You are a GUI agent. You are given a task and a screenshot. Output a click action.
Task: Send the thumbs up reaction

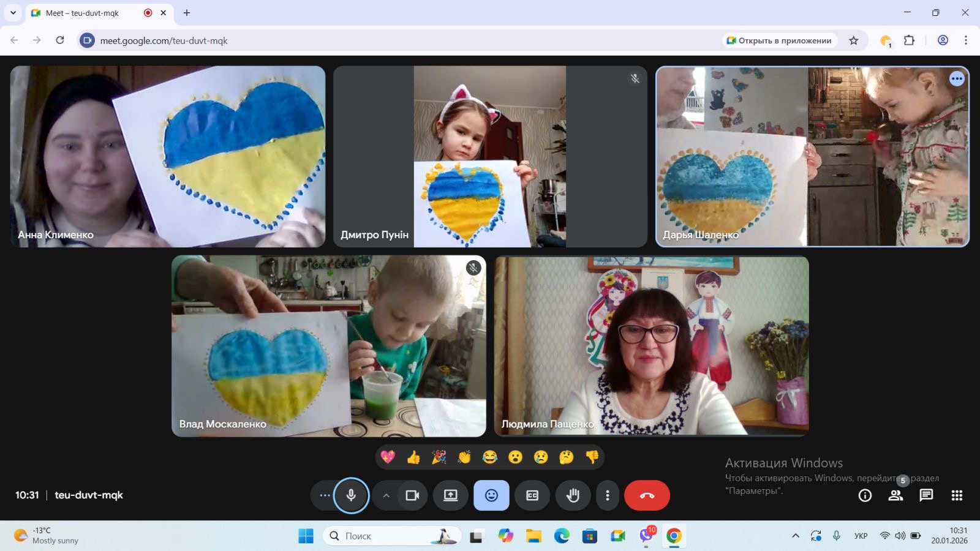click(413, 457)
